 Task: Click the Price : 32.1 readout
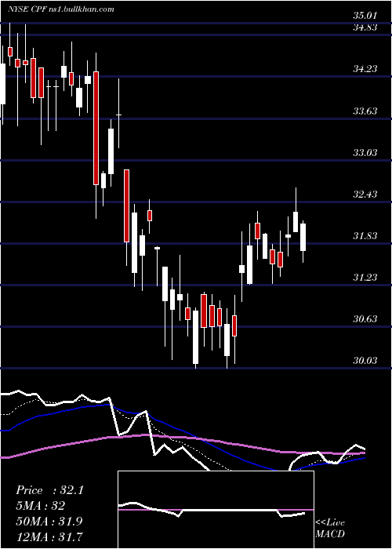(x=49, y=490)
